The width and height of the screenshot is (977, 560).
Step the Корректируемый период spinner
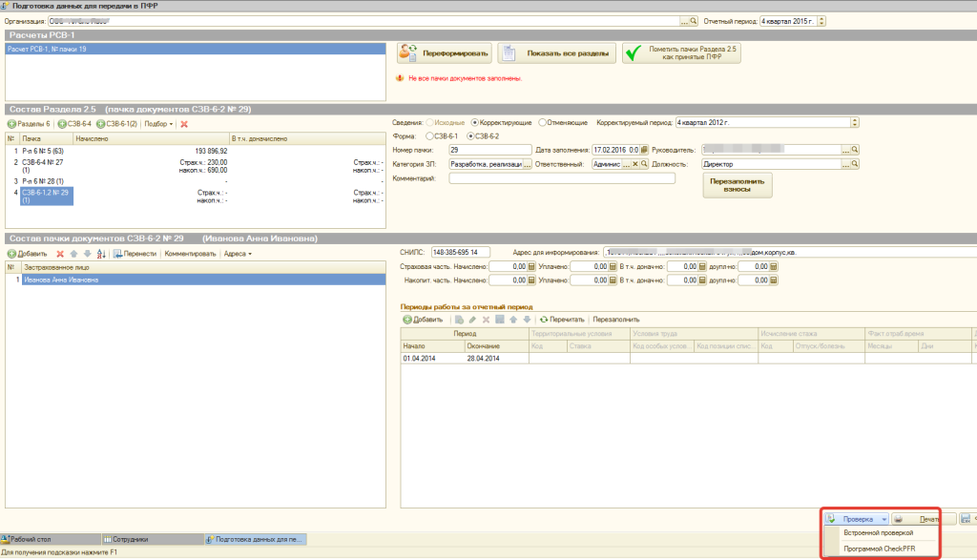pos(855,123)
